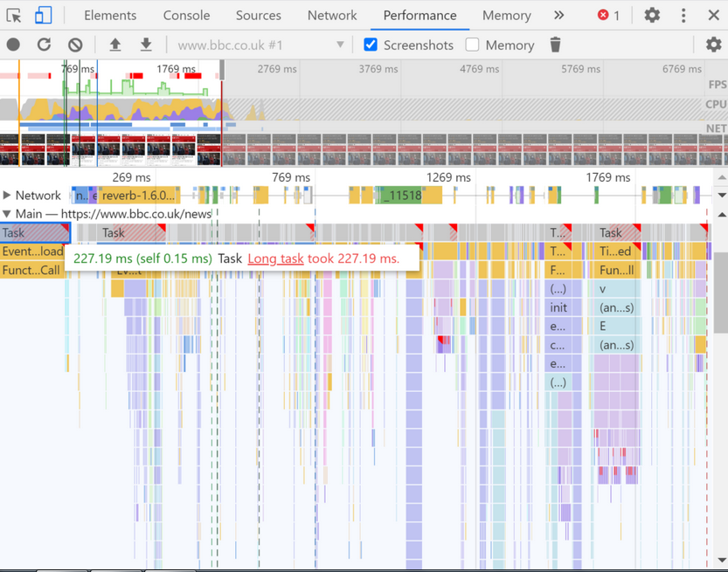The image size is (728, 572).
Task: Click the reload and profile page icon
Action: pyautogui.click(x=44, y=45)
